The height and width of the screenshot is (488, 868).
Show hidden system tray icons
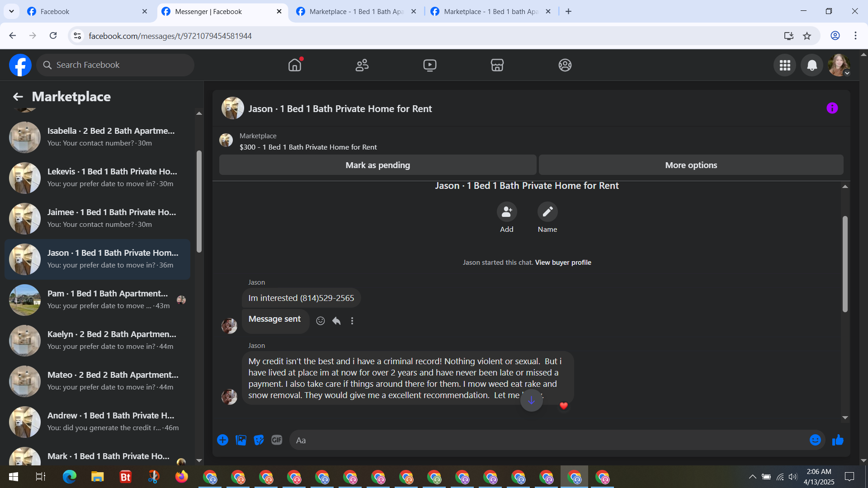[x=752, y=477]
